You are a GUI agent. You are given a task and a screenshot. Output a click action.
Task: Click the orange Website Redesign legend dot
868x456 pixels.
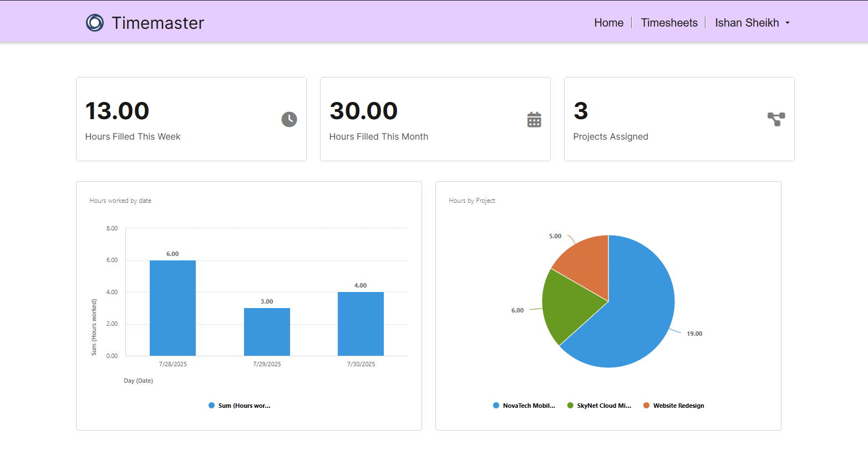pos(647,405)
